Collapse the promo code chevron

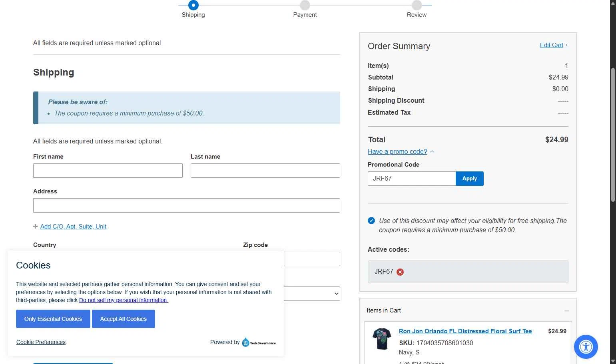click(432, 152)
